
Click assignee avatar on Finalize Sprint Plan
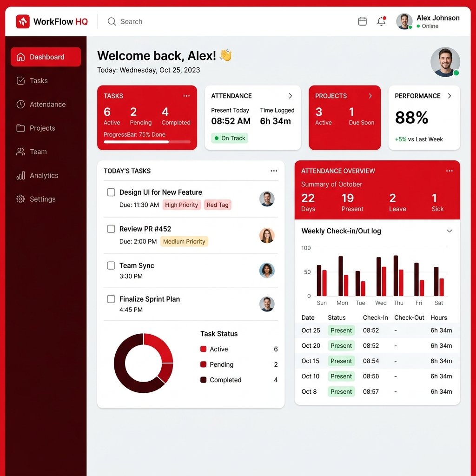267,304
